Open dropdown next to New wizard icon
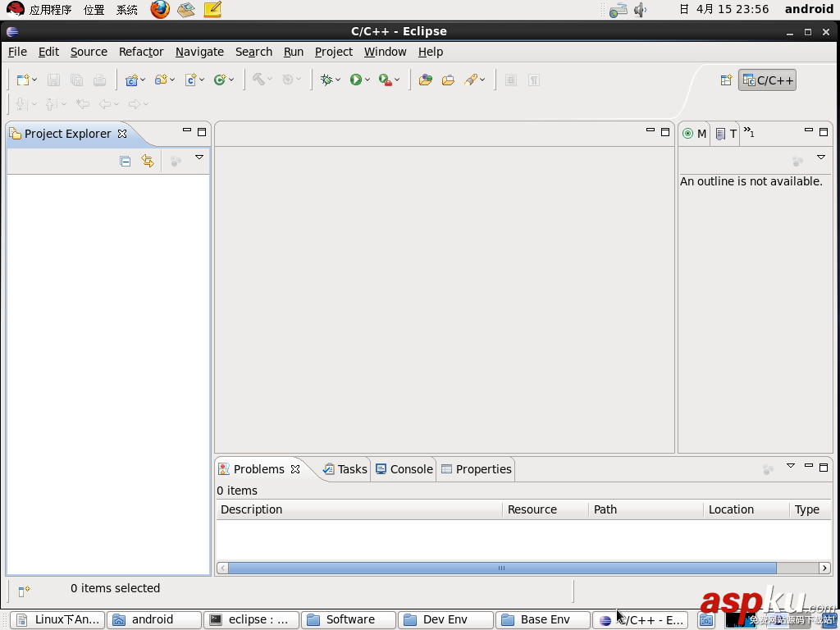 (34, 80)
